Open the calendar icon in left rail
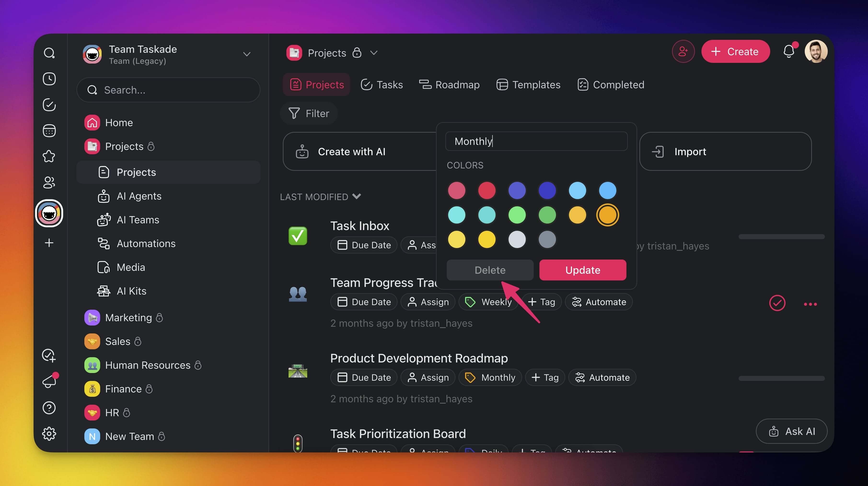The width and height of the screenshot is (868, 486). (49, 130)
